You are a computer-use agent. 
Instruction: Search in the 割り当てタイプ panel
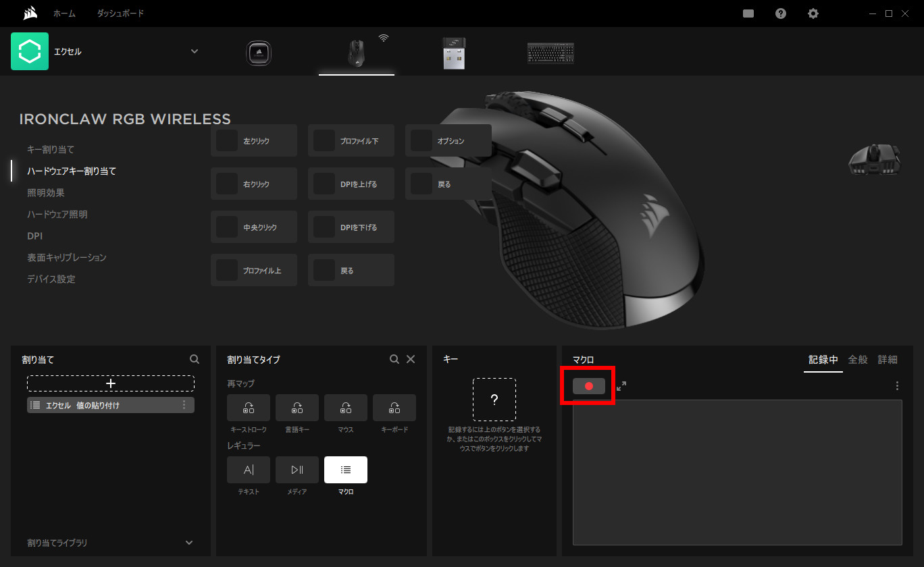(394, 360)
